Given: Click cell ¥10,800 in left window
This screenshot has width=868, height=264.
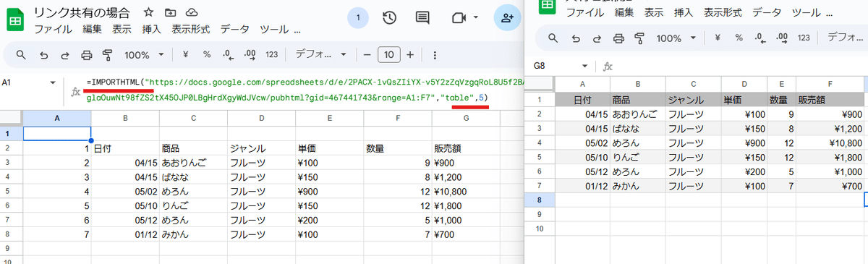Looking at the screenshot, I should click(x=466, y=192).
